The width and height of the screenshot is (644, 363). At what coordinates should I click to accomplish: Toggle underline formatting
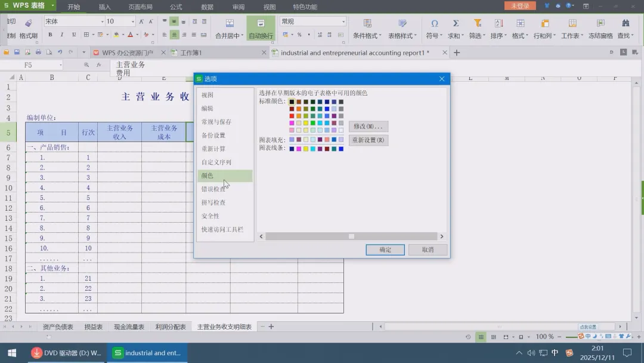[x=74, y=35]
